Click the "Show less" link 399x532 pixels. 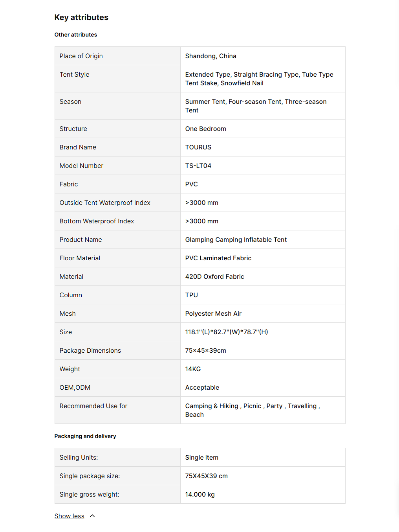point(69,516)
